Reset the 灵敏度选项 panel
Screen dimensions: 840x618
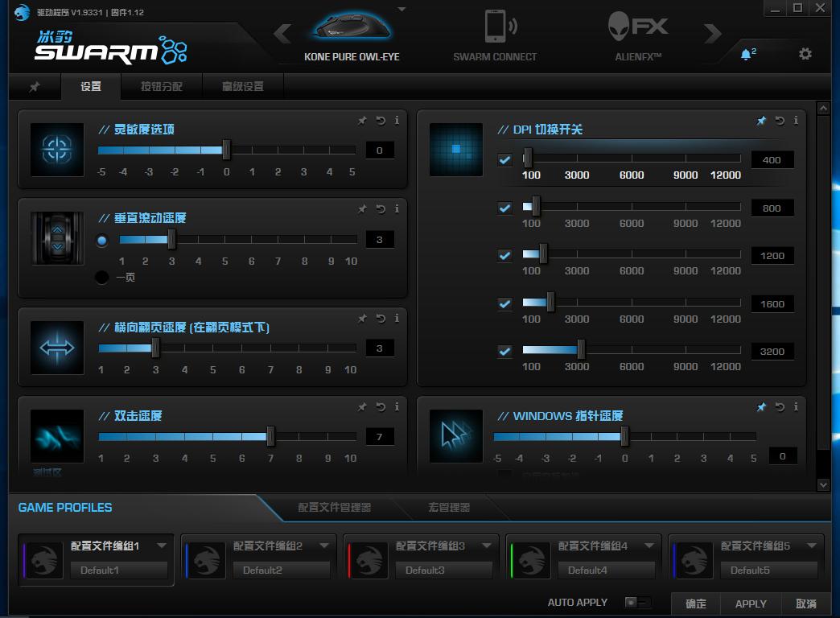tap(381, 121)
